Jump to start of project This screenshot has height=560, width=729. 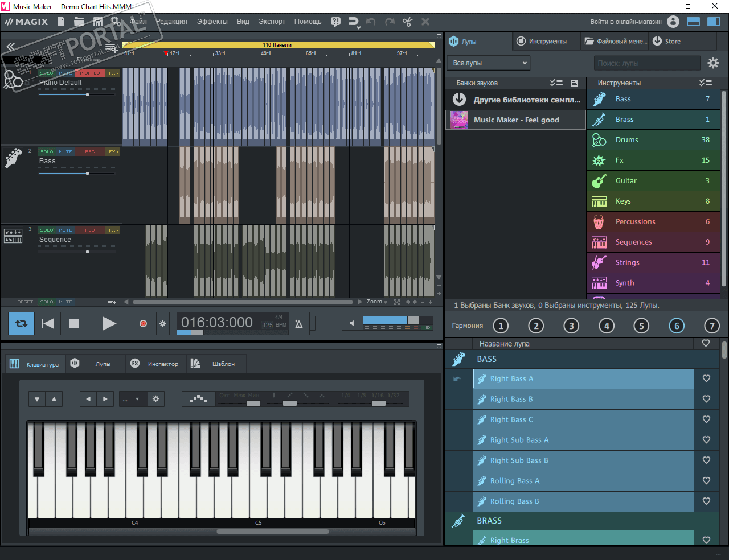coord(48,323)
